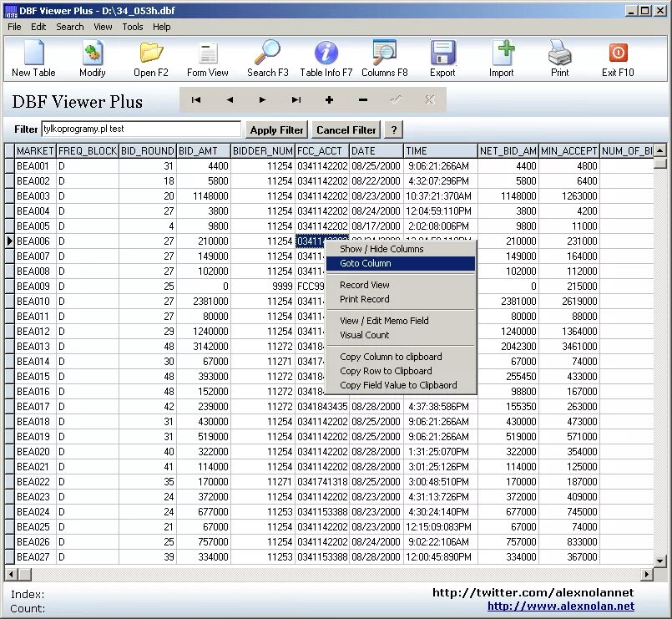Open Columns F8 tool
Viewport: 672px width, 619px height.
click(385, 58)
